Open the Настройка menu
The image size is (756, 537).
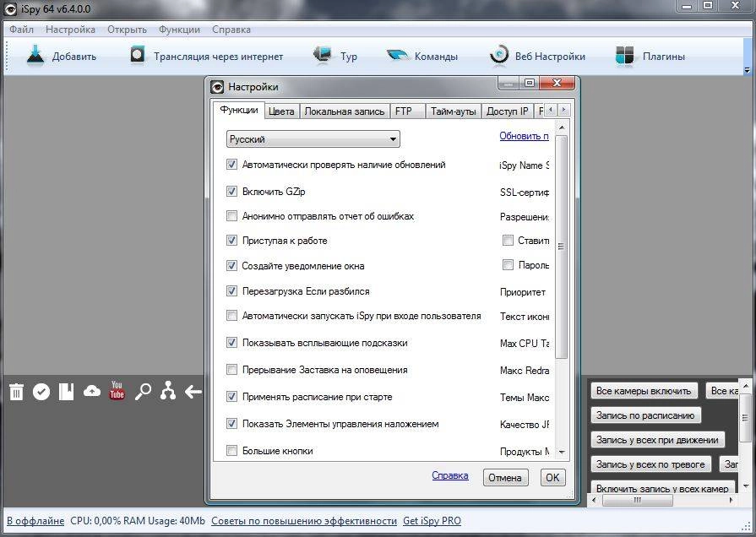(x=70, y=30)
